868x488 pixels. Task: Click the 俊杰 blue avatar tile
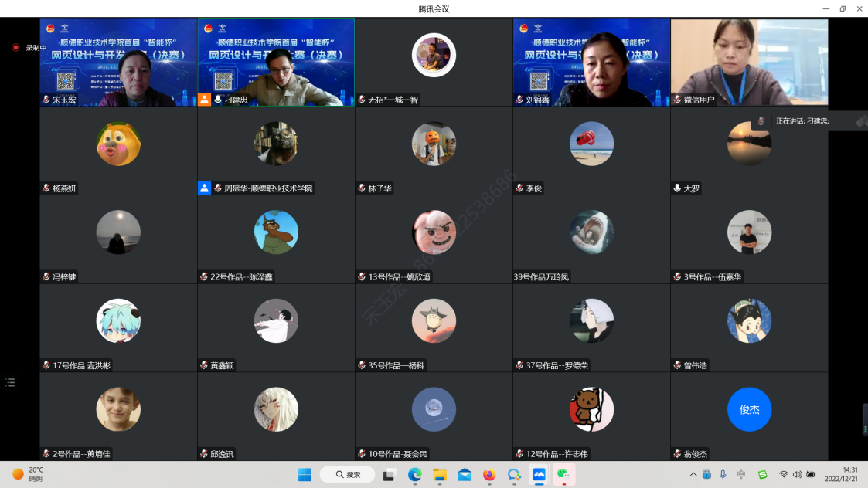[x=749, y=409]
